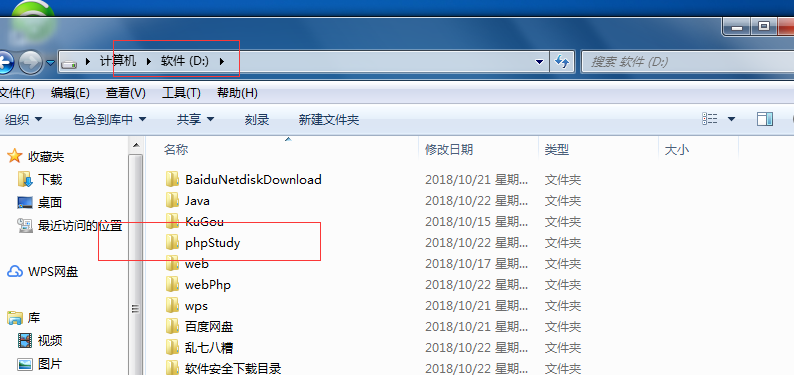Toggle the preview pane icon
This screenshot has height=375, width=794.
[765, 119]
